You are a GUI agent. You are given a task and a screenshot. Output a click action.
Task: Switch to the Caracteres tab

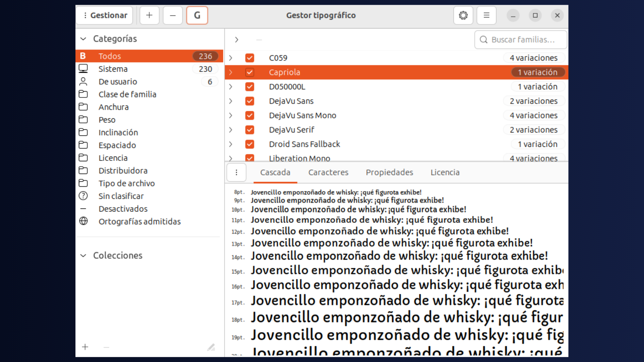pos(328,172)
